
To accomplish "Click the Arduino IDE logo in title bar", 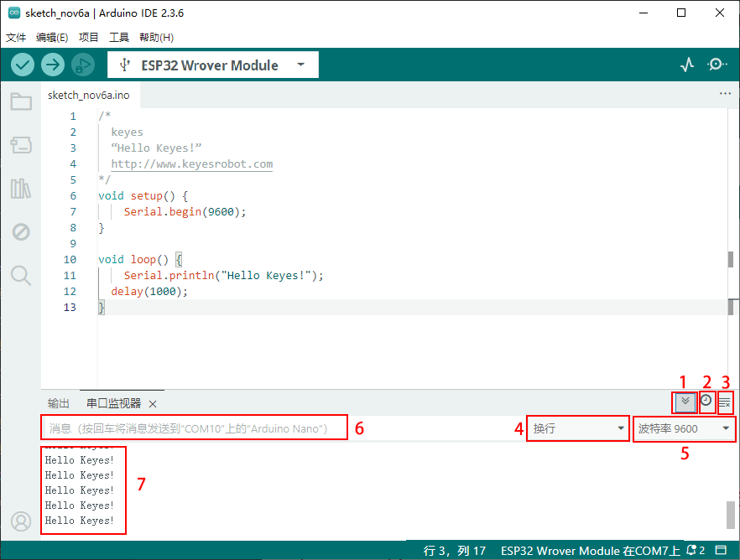I will [14, 13].
